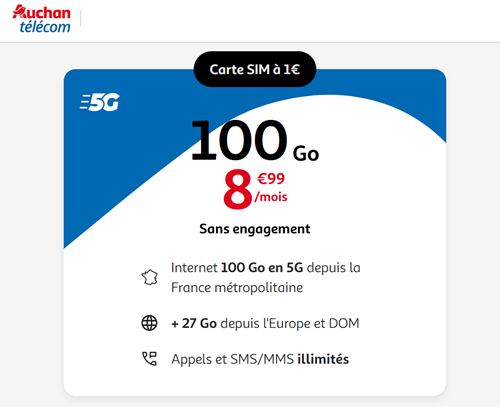Click the globe icon for Europe data
The width and height of the screenshot is (500, 407).
tap(149, 323)
